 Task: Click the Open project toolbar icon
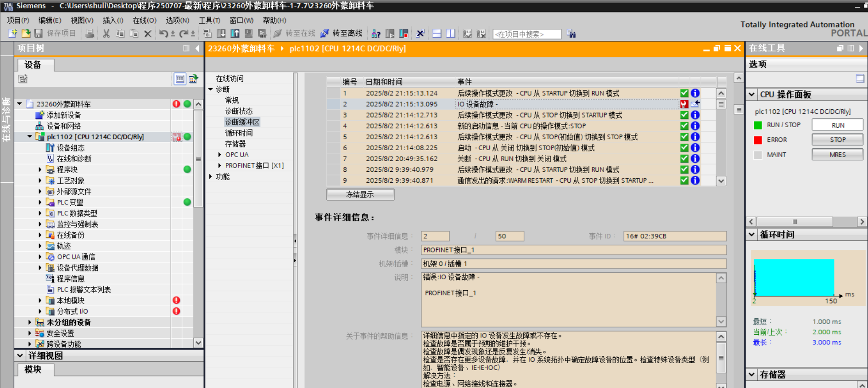[26, 34]
